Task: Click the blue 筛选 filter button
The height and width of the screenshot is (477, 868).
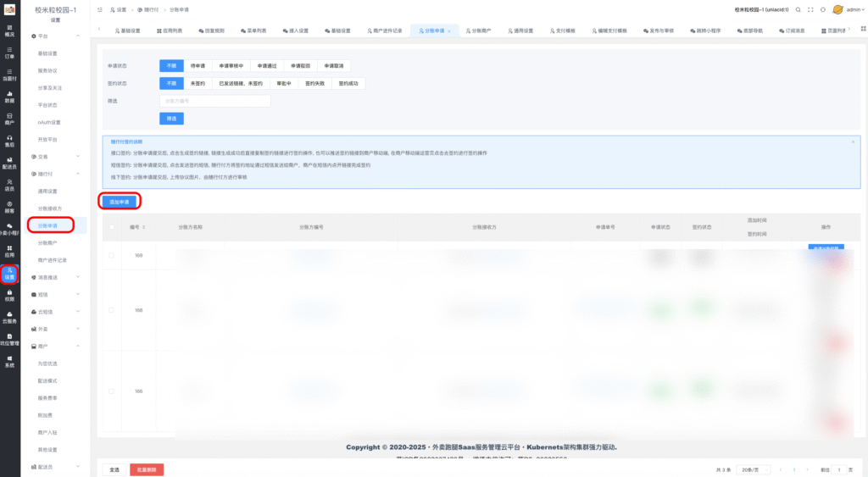Action: 171,119
